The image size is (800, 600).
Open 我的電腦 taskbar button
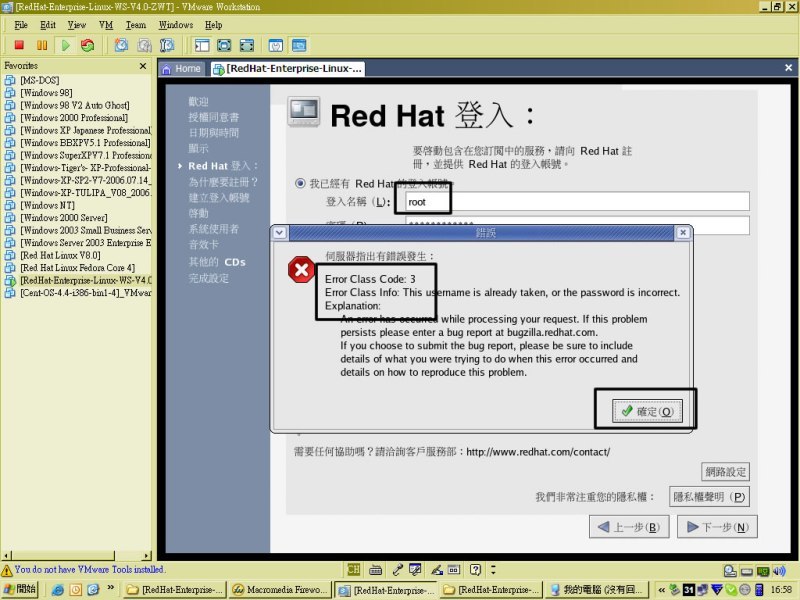pos(597,589)
